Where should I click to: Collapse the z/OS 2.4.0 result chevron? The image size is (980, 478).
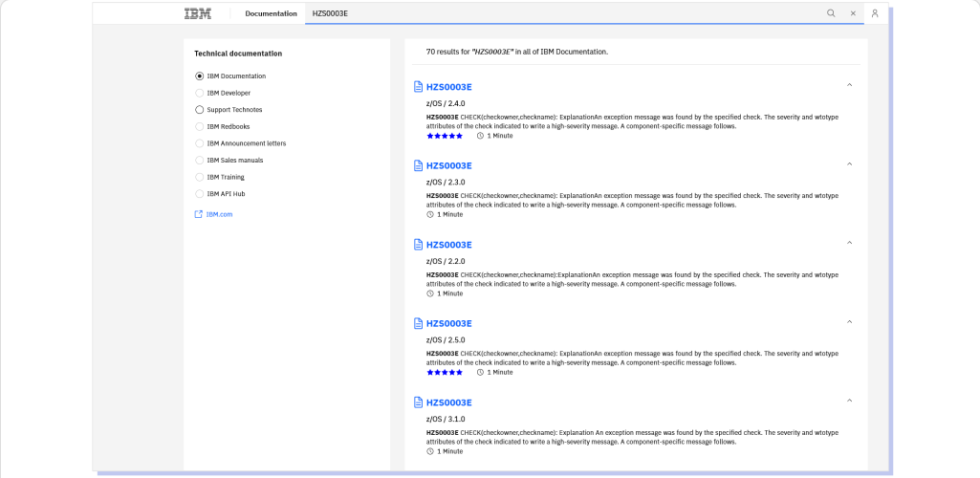[849, 85]
